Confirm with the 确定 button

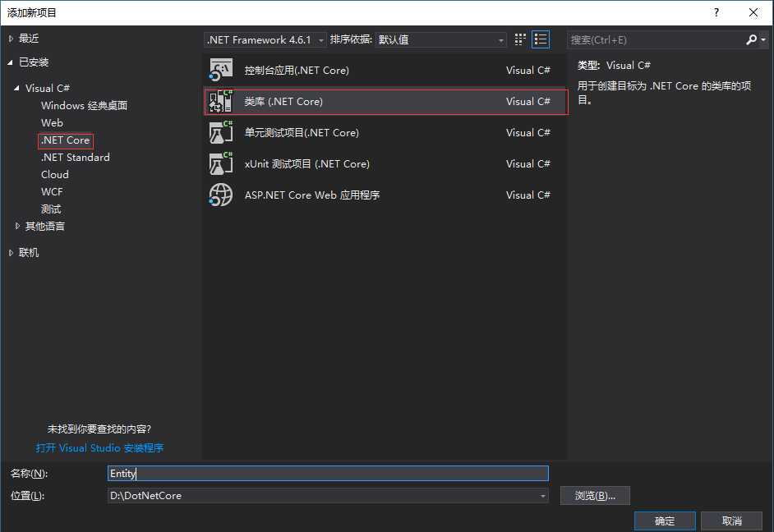[665, 521]
